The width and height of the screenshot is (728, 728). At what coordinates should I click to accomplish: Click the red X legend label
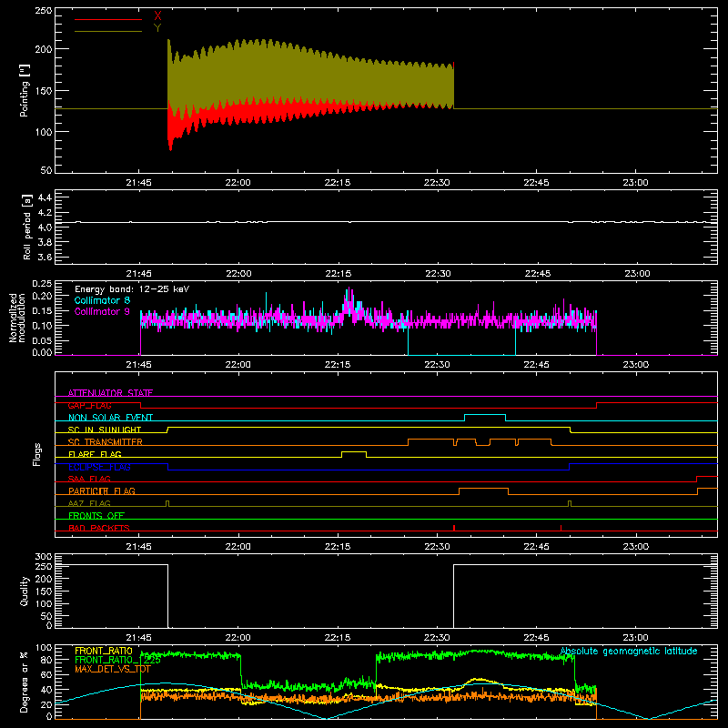coord(157,15)
